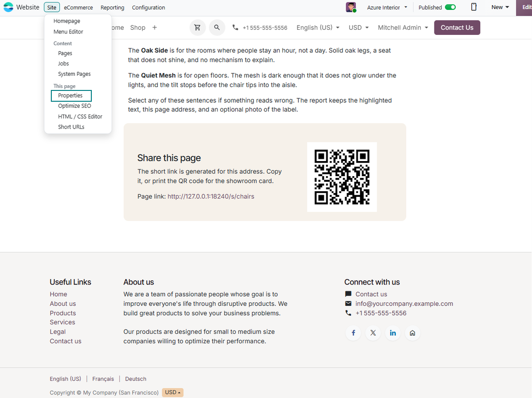Open Contact us link under Connect with us
This screenshot has width=532, height=398.
(x=371, y=294)
